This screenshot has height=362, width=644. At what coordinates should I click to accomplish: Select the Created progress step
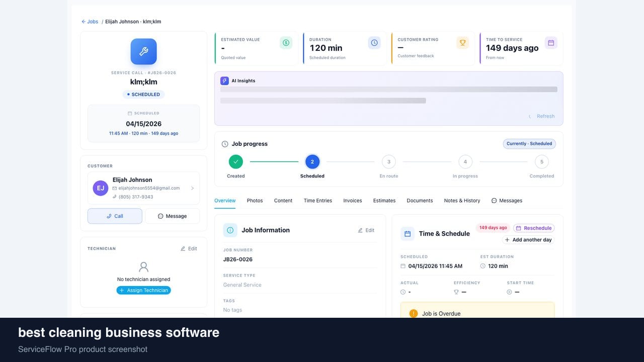[235, 162]
